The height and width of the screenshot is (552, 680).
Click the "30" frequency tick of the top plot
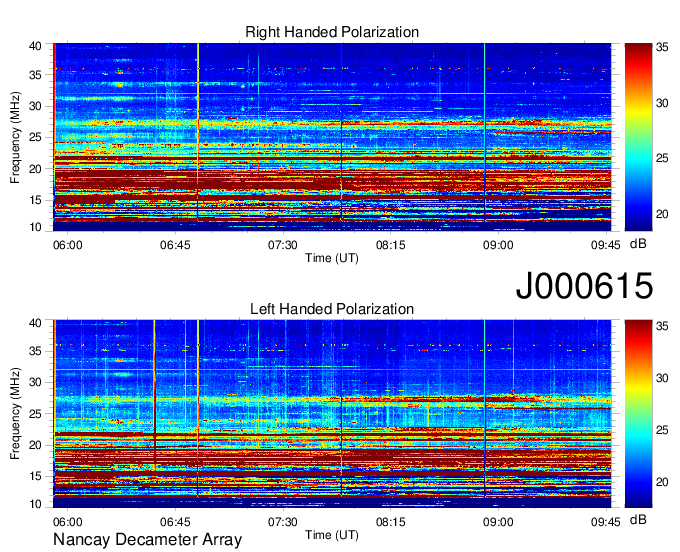point(36,106)
